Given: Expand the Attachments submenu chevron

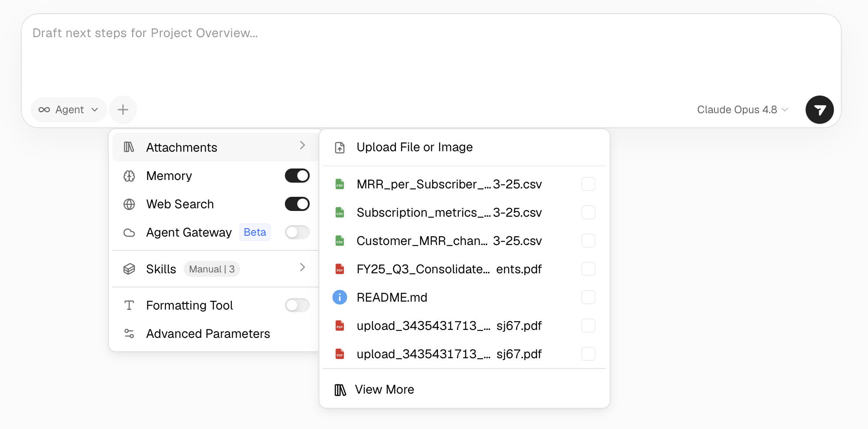Looking at the screenshot, I should point(303,145).
